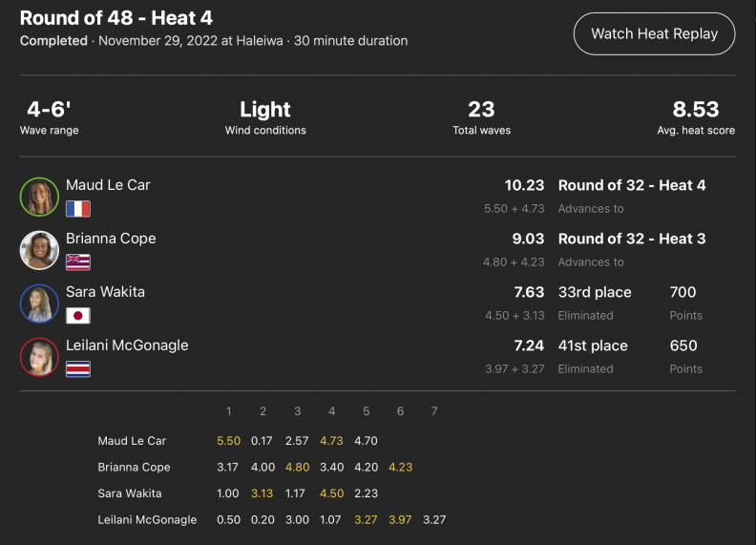Viewport: 756px width, 545px height.
Task: Select Brianna Cope's 4.80 wave score
Action: coord(297,468)
